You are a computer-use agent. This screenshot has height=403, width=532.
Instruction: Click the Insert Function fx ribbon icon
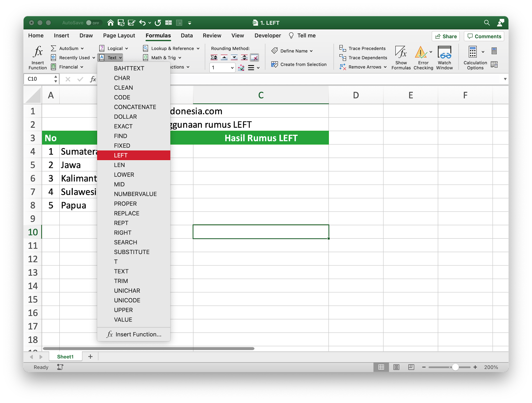38,52
